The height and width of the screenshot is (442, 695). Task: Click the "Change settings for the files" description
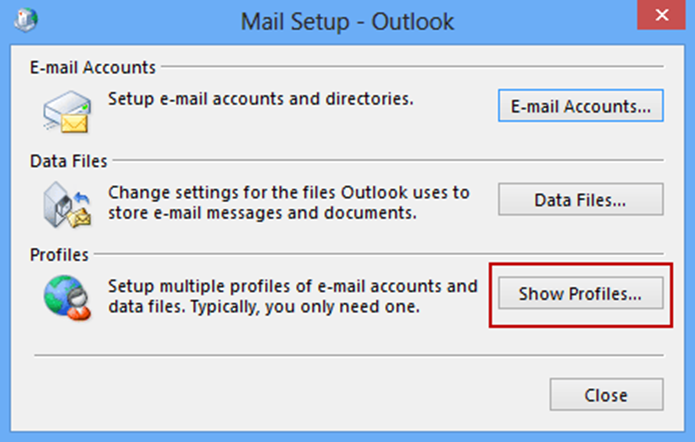click(289, 203)
